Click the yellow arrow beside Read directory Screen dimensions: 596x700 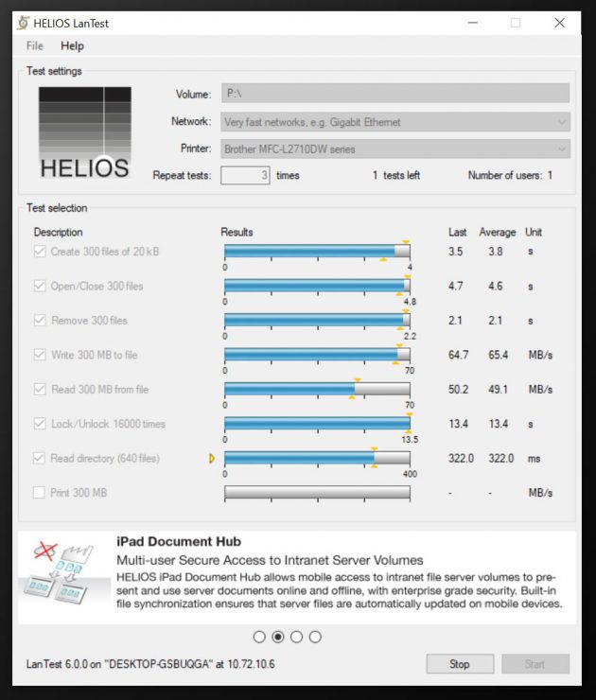[212, 459]
